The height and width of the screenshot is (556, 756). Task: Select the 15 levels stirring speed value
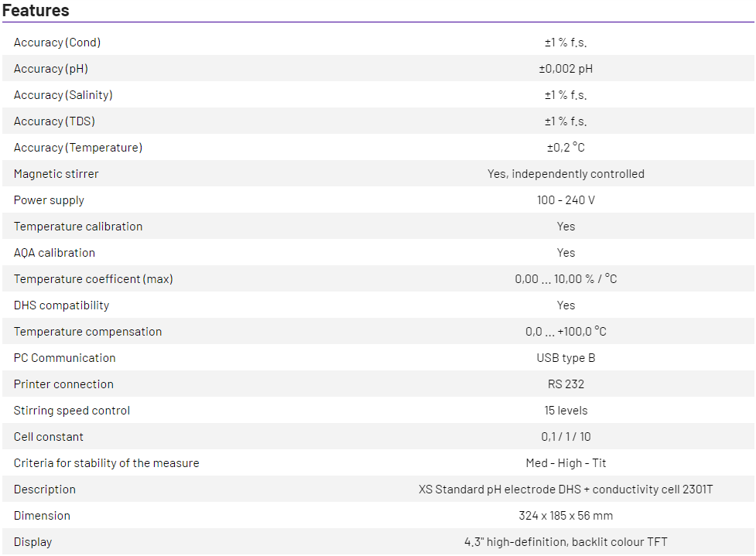click(566, 411)
